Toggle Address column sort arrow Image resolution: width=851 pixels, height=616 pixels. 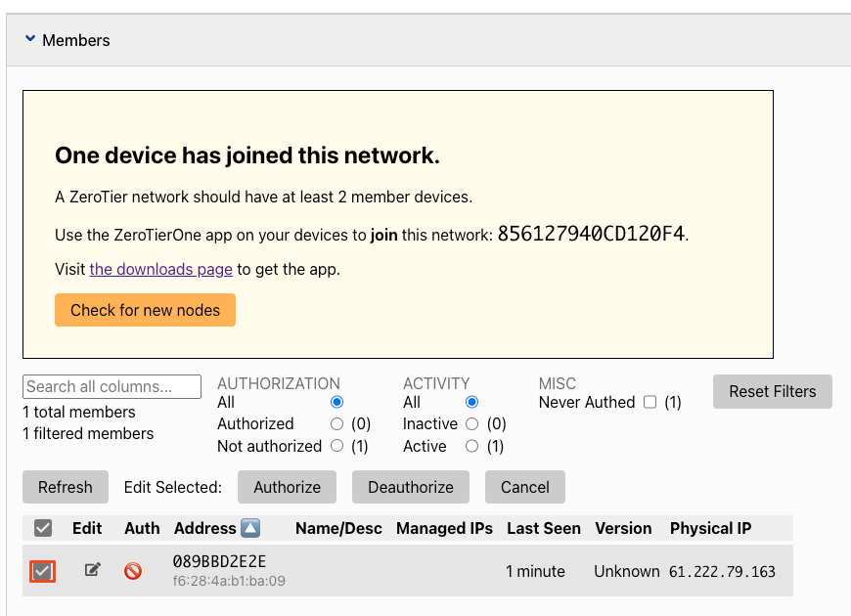(x=250, y=528)
